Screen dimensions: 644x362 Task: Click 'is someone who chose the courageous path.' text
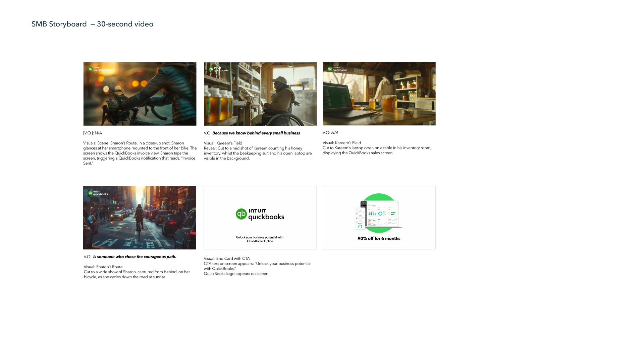pos(135,257)
